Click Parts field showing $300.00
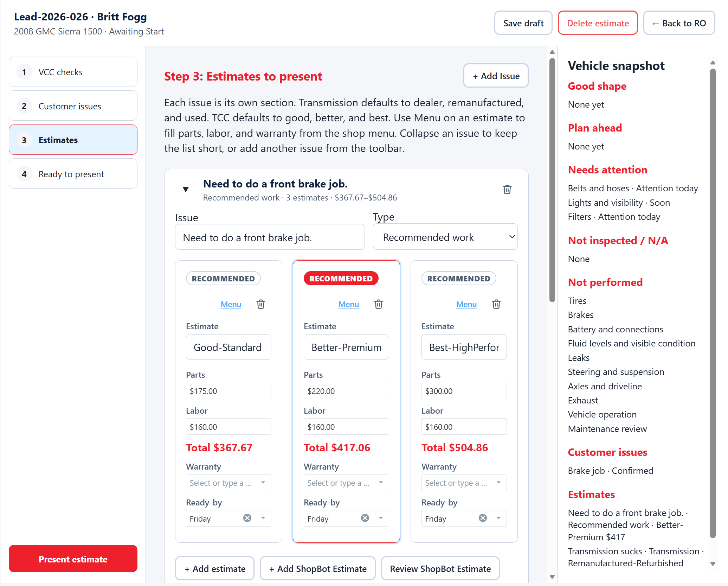 464,391
